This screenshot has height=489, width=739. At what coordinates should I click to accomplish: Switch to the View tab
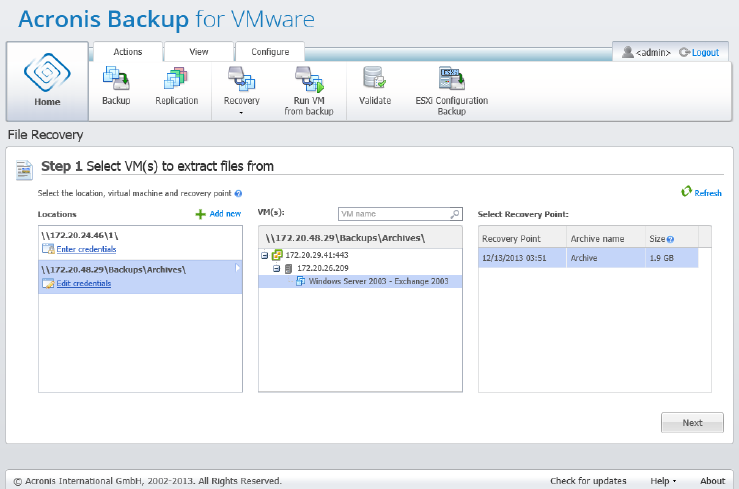coord(198,52)
